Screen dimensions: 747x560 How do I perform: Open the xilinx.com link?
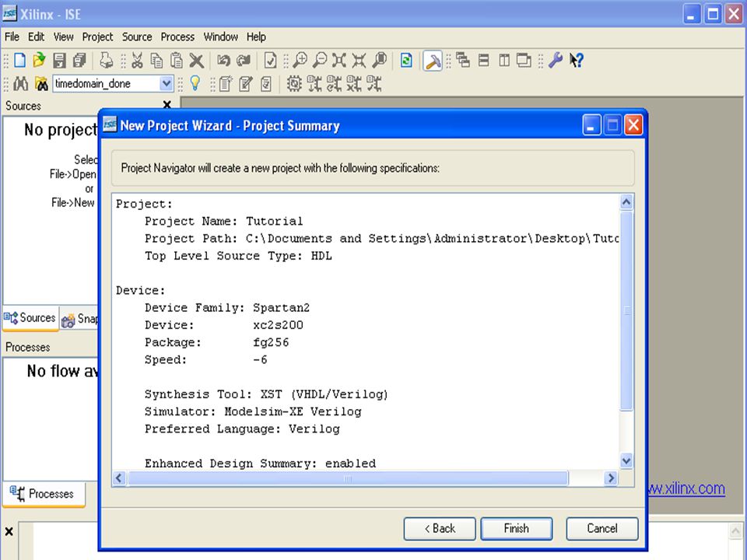(x=686, y=488)
